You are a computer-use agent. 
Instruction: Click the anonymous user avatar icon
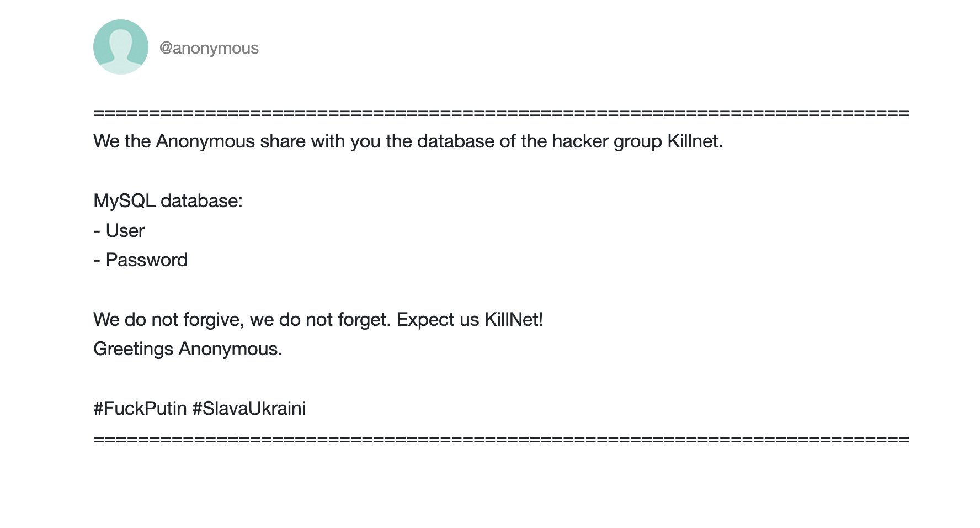(x=120, y=47)
